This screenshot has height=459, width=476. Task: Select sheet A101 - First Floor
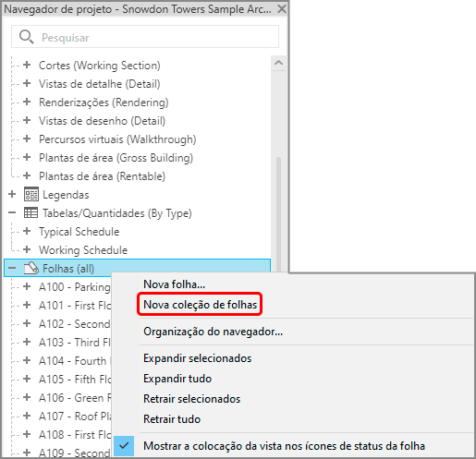click(75, 306)
